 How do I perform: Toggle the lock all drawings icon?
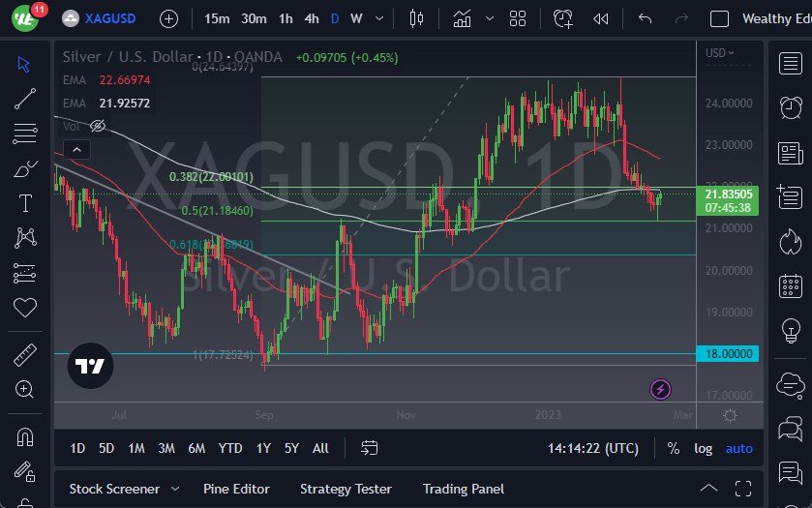tap(24, 502)
